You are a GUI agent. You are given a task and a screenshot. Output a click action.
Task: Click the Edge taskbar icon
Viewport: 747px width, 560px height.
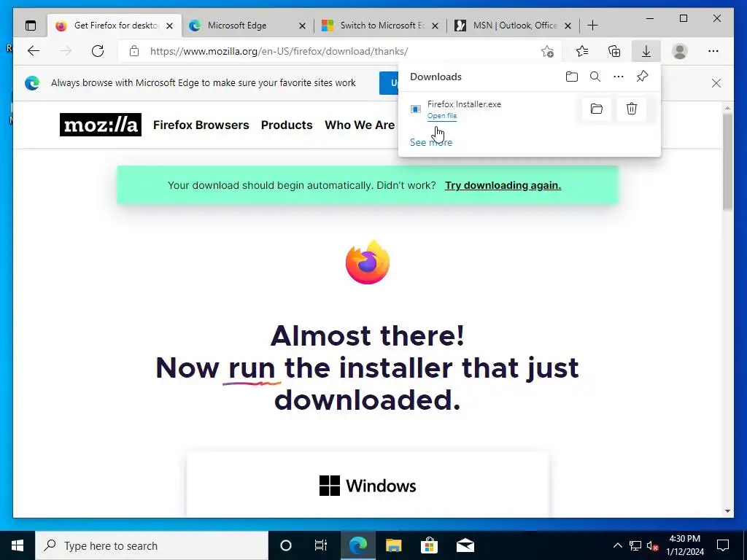point(357,545)
